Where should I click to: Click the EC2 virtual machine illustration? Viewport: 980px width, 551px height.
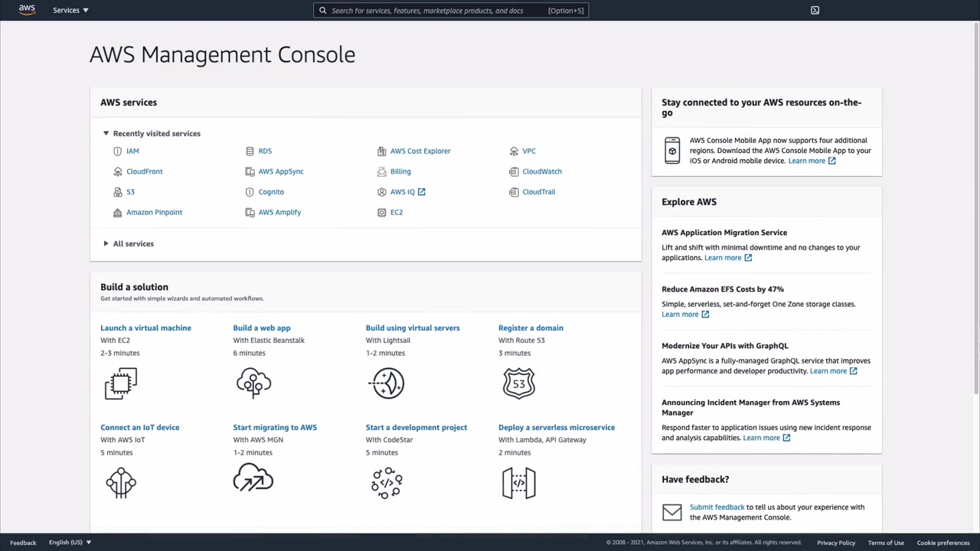tap(121, 383)
